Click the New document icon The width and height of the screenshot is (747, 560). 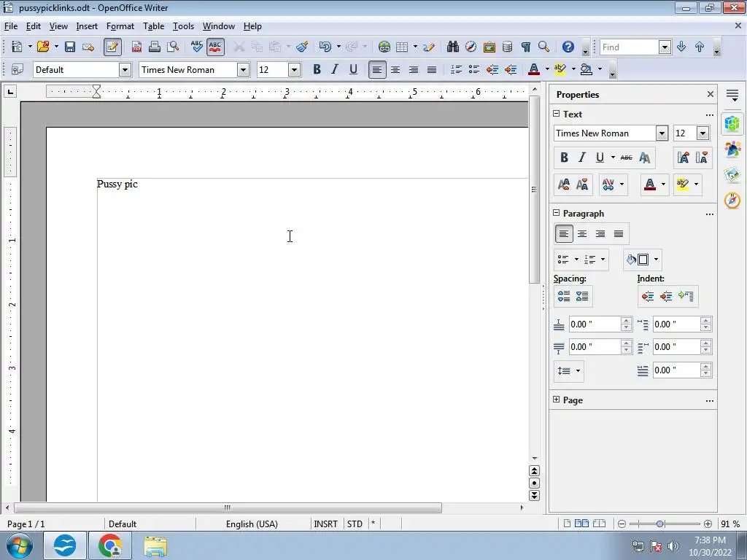pos(18,47)
